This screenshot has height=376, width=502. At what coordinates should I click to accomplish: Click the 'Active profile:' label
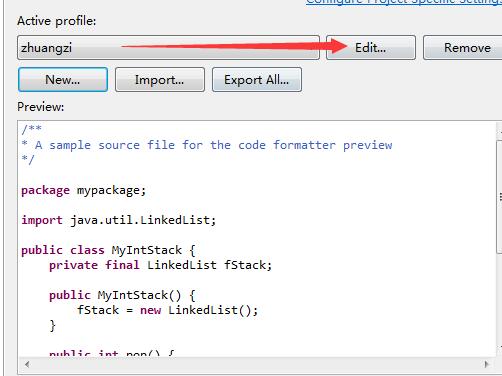57,21
